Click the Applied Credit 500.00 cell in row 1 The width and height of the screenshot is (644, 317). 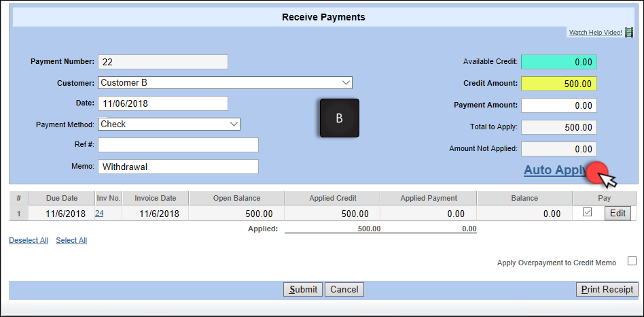(x=333, y=214)
